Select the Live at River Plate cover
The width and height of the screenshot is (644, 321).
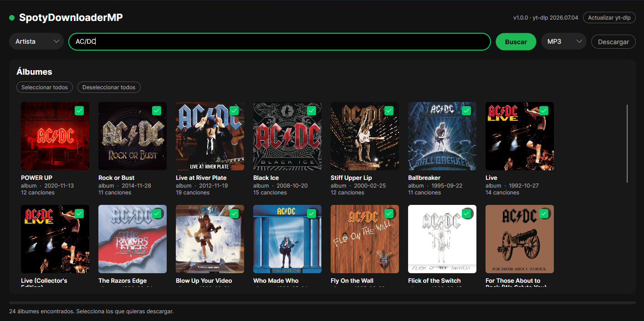[x=210, y=136]
